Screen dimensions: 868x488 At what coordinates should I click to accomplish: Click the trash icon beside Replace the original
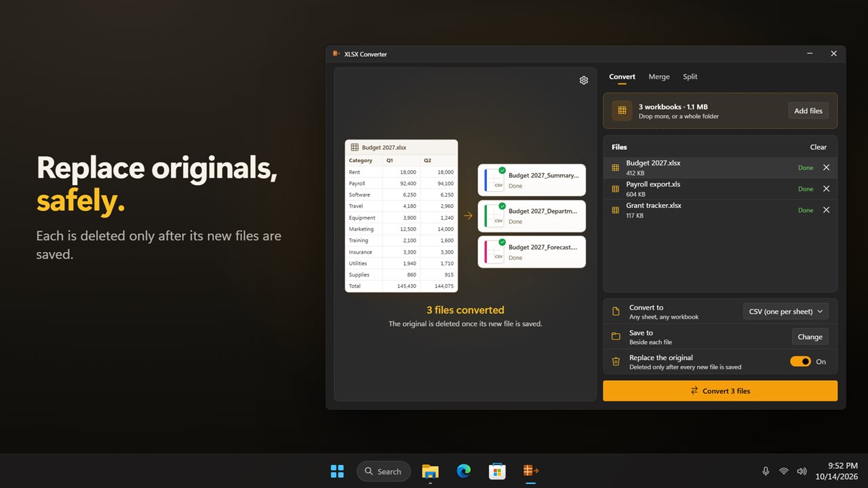[x=616, y=361]
